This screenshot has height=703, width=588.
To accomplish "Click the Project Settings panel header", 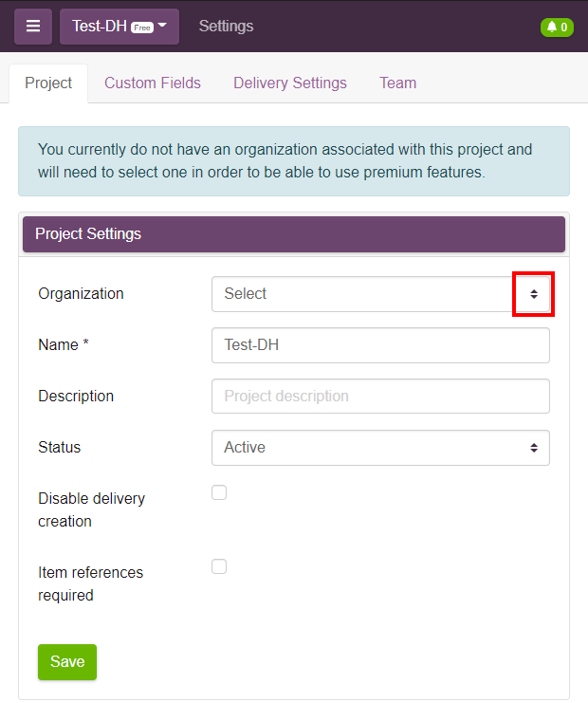I will 294,234.
